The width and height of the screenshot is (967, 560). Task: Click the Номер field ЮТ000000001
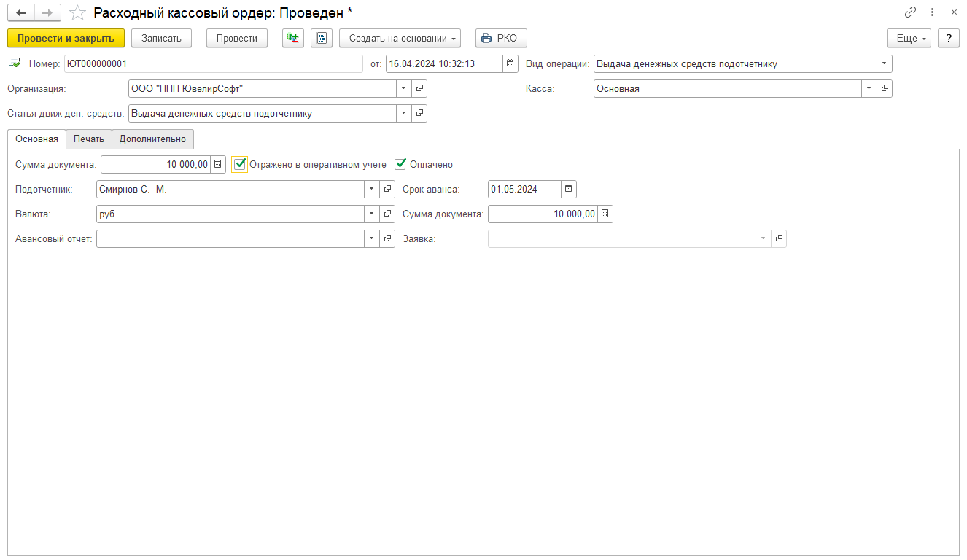[213, 63]
